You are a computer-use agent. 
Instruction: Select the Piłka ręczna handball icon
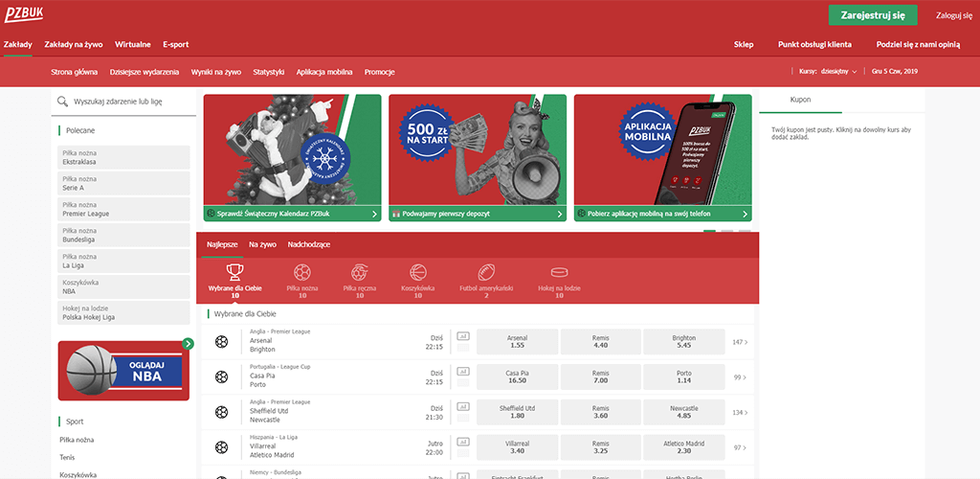(x=360, y=272)
